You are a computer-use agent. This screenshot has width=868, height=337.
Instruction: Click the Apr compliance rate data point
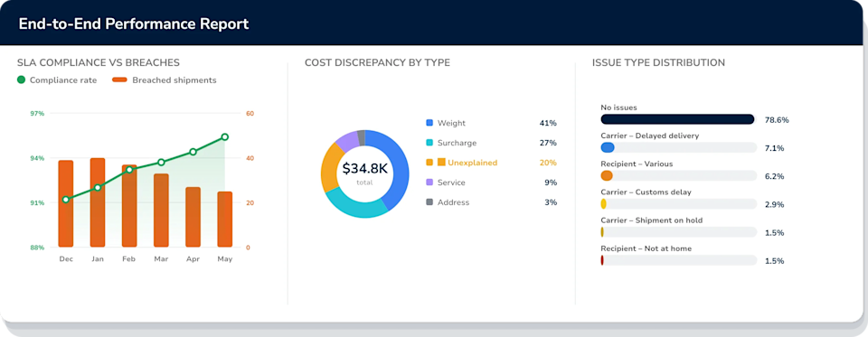(193, 152)
